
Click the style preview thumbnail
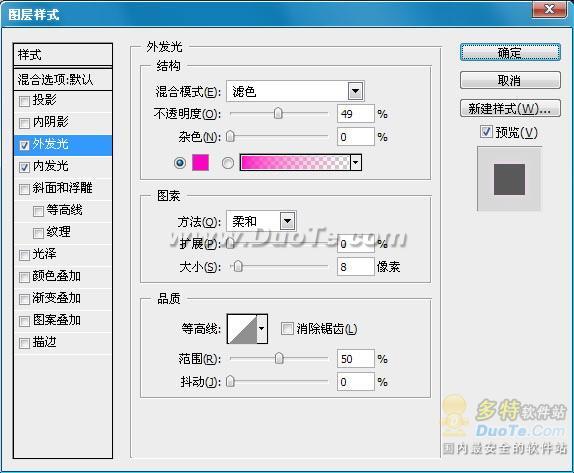pyautogui.click(x=509, y=179)
